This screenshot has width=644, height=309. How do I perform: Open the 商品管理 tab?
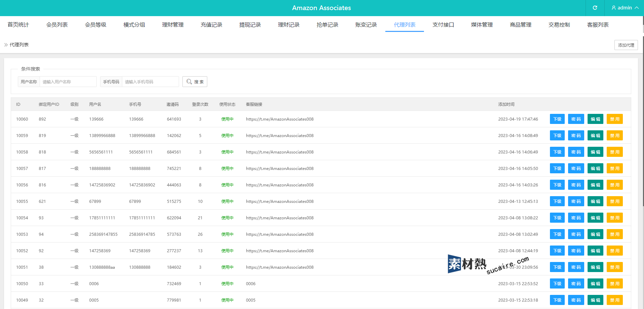pos(521,25)
